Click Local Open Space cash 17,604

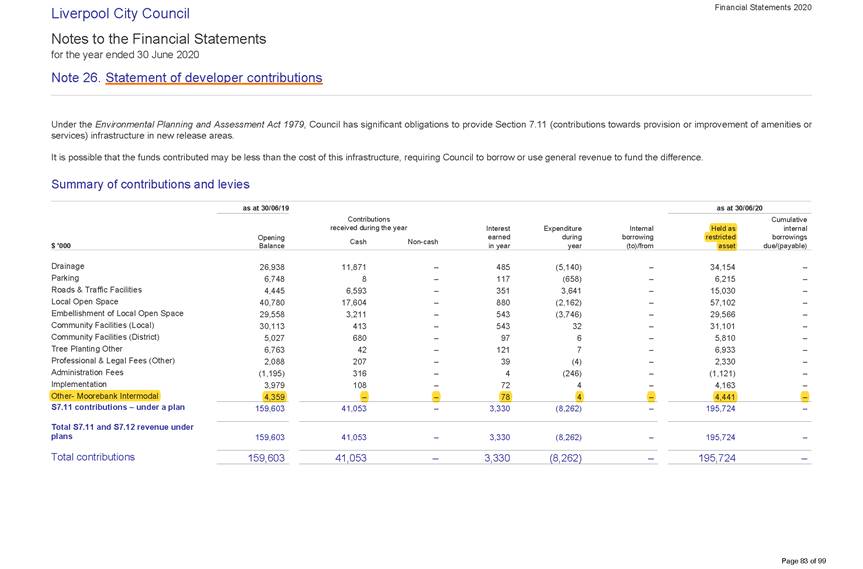tap(353, 303)
